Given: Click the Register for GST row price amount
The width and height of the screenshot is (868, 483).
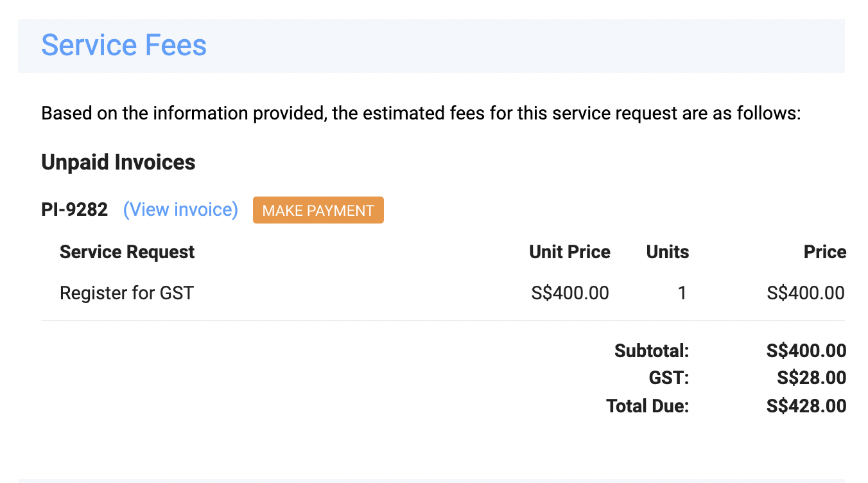Looking at the screenshot, I should [x=806, y=294].
